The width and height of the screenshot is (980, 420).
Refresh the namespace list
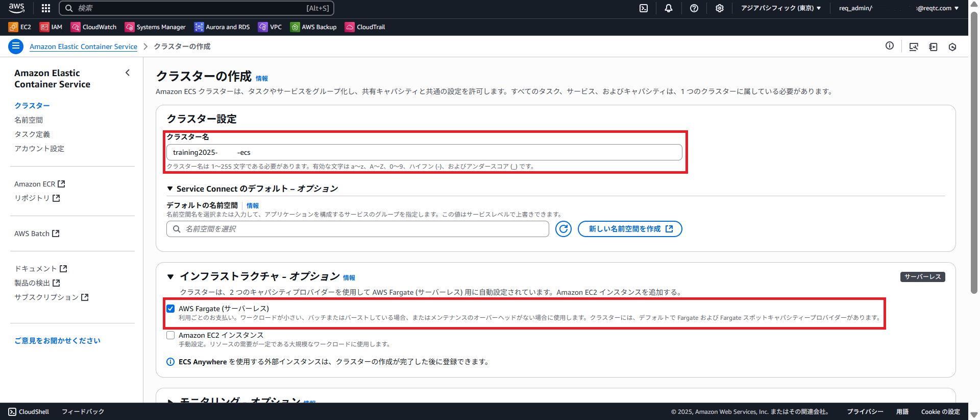[563, 229]
